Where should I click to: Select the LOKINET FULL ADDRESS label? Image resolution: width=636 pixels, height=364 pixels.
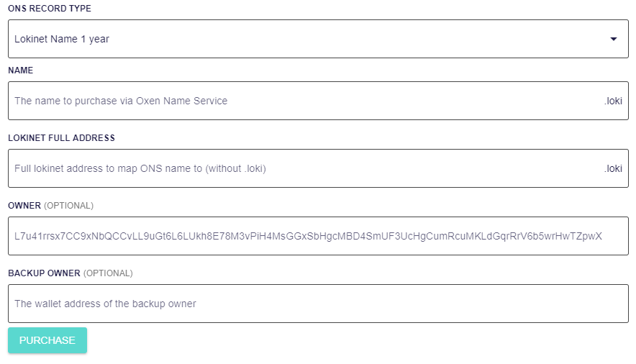(x=61, y=138)
